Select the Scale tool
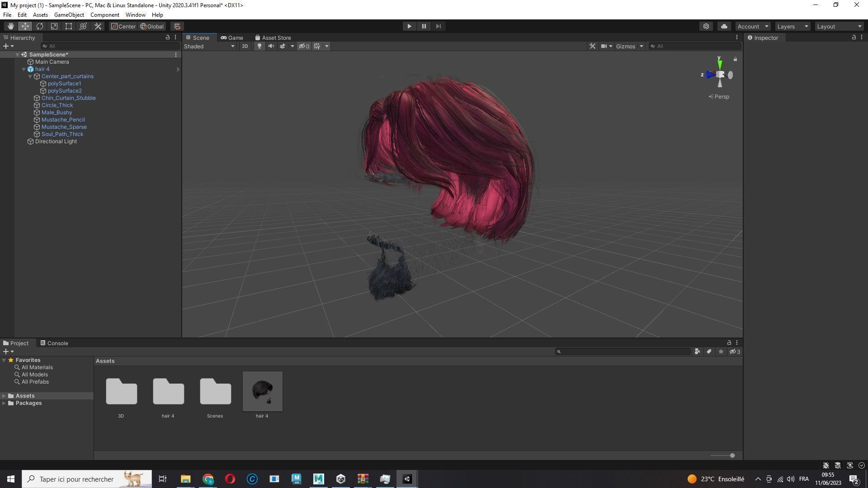The image size is (868, 488). 54,26
